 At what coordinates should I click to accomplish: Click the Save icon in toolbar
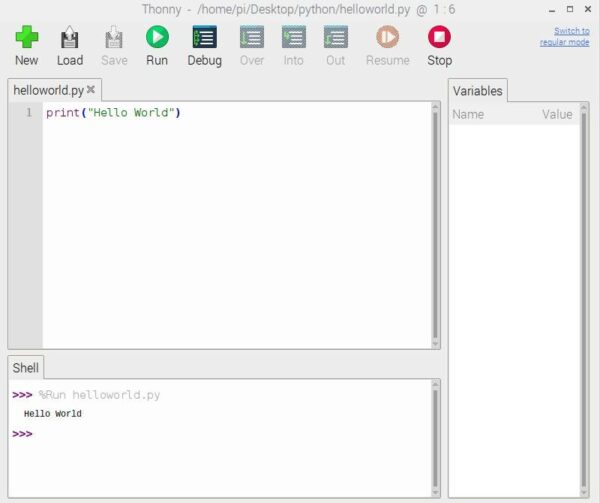coord(114,38)
